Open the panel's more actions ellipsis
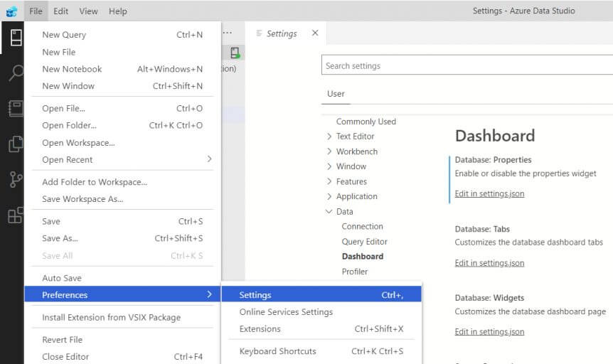 pyautogui.click(x=228, y=33)
